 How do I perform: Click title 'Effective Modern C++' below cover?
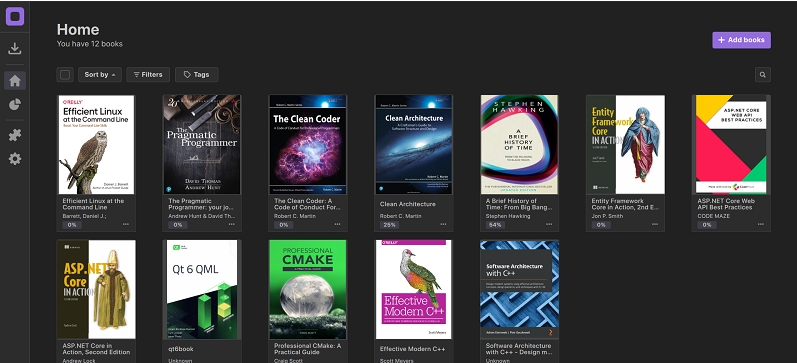pos(412,349)
